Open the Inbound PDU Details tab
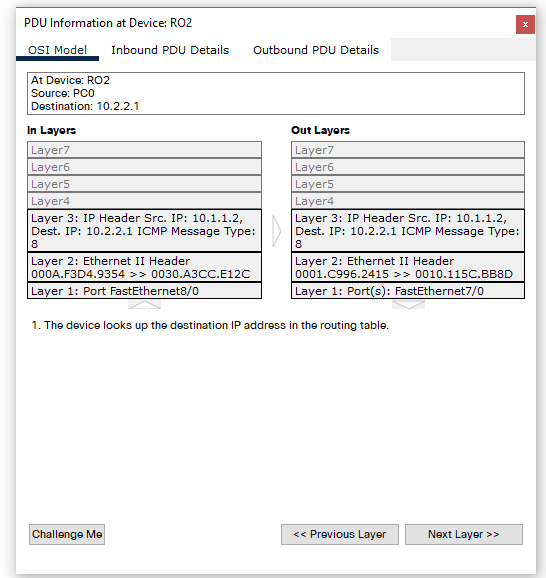Viewport: 546px width, 578px height. tap(170, 50)
